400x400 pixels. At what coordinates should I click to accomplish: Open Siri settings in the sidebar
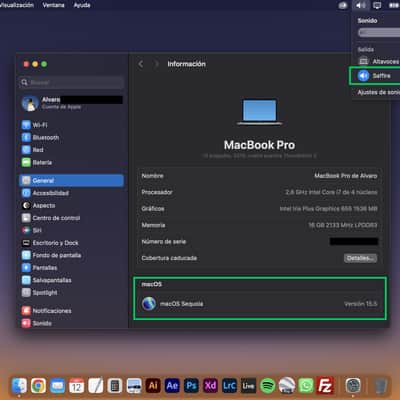click(72, 230)
